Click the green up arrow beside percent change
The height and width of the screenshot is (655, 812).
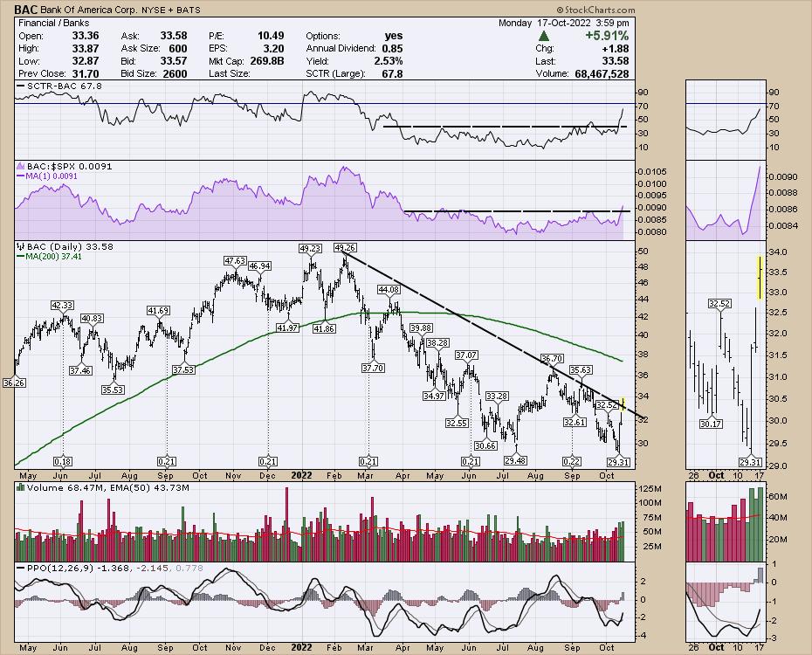click(545, 36)
